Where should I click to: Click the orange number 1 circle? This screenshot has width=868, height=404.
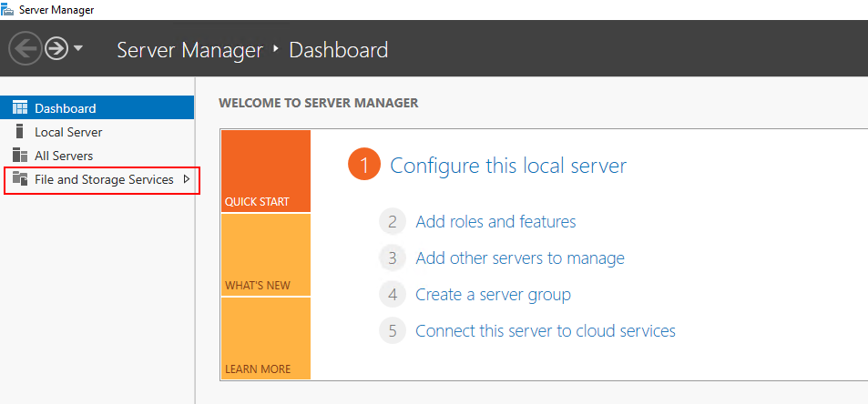[x=365, y=165]
